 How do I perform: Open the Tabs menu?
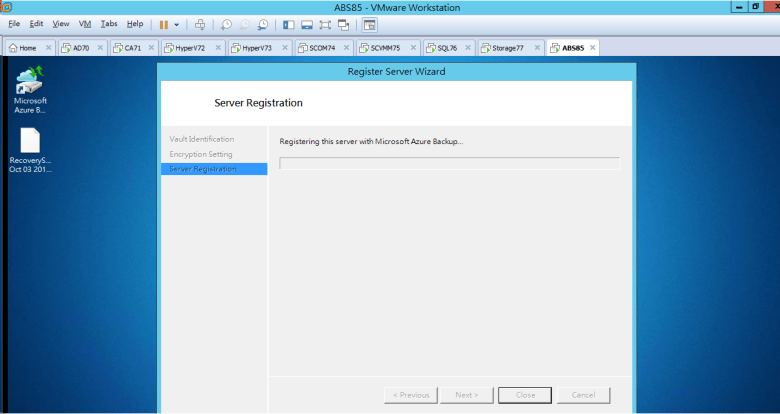click(x=108, y=24)
